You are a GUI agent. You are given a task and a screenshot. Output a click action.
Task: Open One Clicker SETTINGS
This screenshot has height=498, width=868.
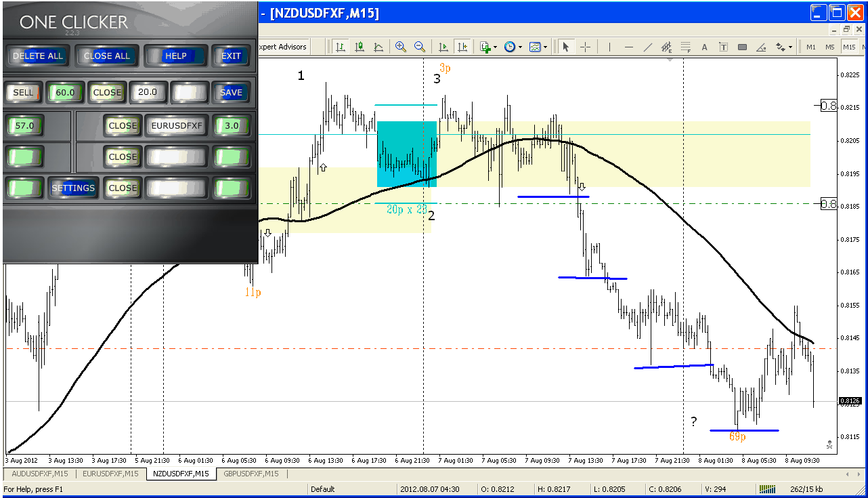(74, 188)
